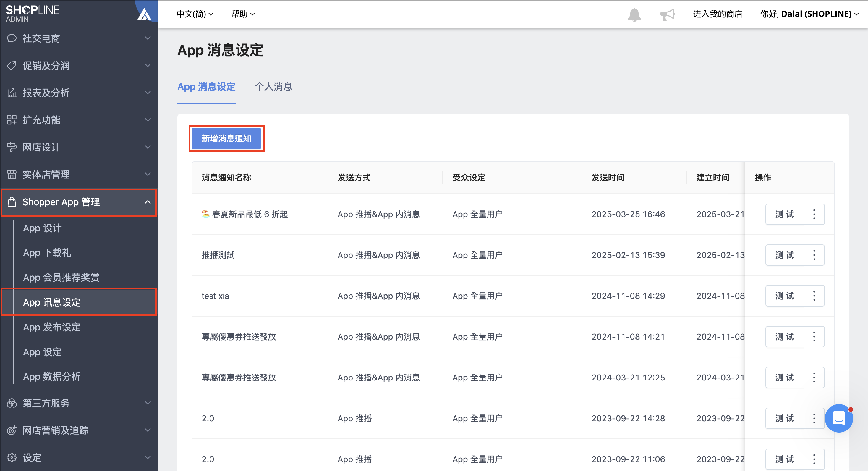The width and height of the screenshot is (868, 471).
Task: Open more options for 春夏新品最低 6 折起
Action: pos(814,214)
